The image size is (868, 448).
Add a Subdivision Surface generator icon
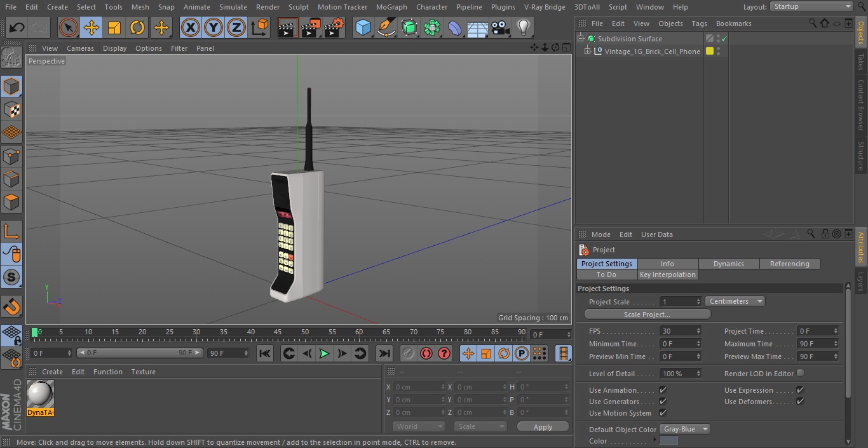pyautogui.click(x=410, y=27)
